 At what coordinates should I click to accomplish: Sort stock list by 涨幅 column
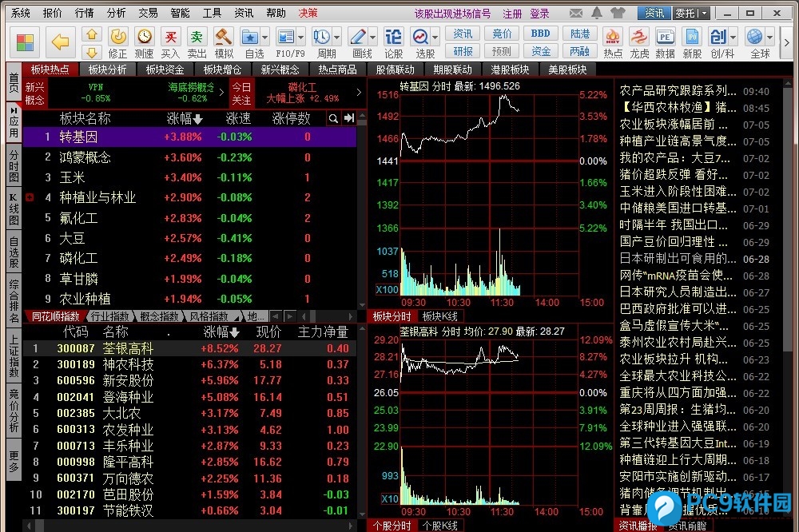(221, 332)
